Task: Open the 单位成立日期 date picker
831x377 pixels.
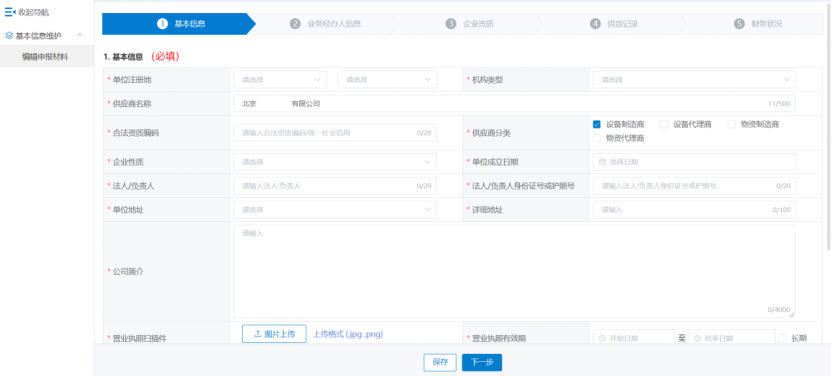Action: tap(694, 162)
